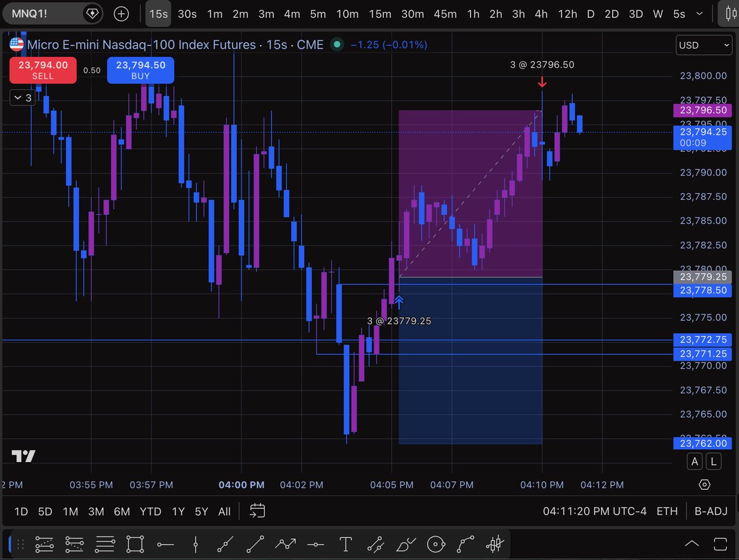
Task: Open the USD currency dropdown
Action: click(703, 45)
